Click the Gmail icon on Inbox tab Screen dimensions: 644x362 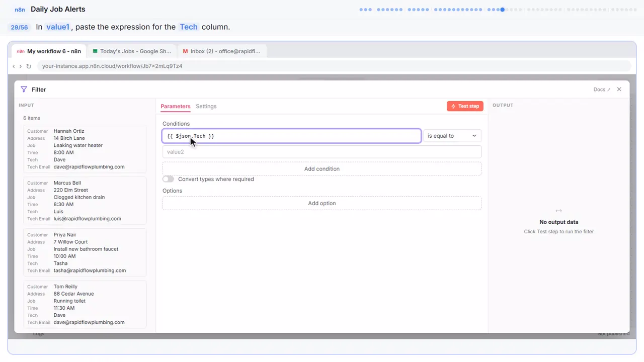(x=186, y=51)
